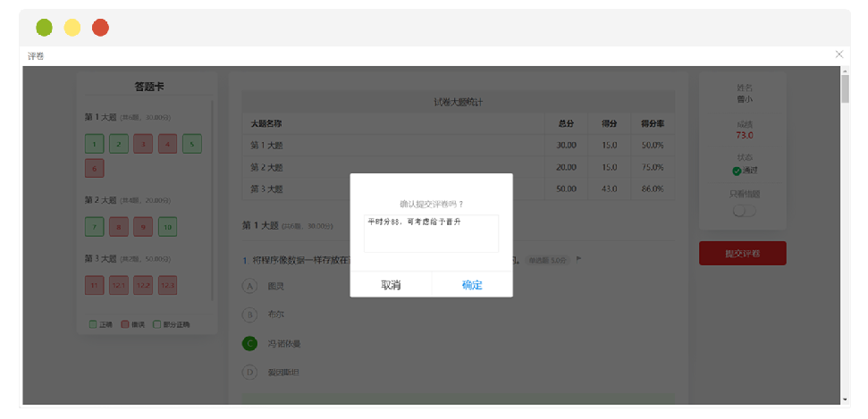Image resolution: width=868 pixels, height=419 pixels.
Task: Go to question 6 in answer card
Action: coord(94,168)
